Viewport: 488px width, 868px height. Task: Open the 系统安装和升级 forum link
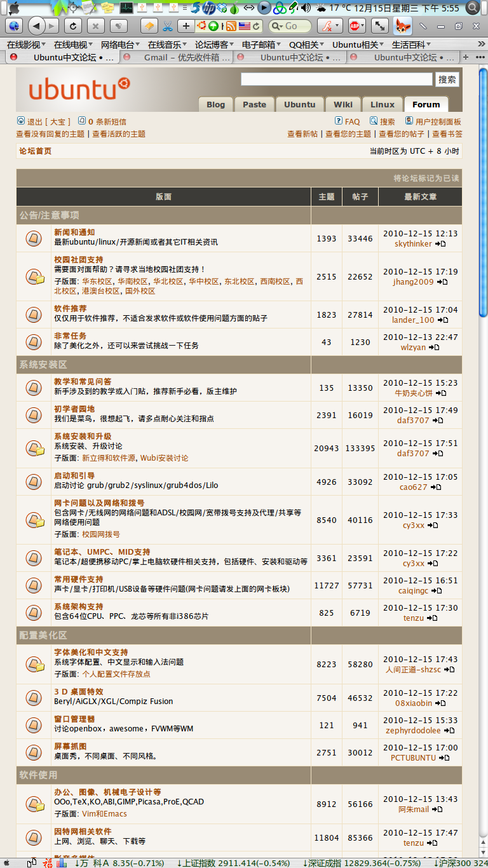pos(83,437)
